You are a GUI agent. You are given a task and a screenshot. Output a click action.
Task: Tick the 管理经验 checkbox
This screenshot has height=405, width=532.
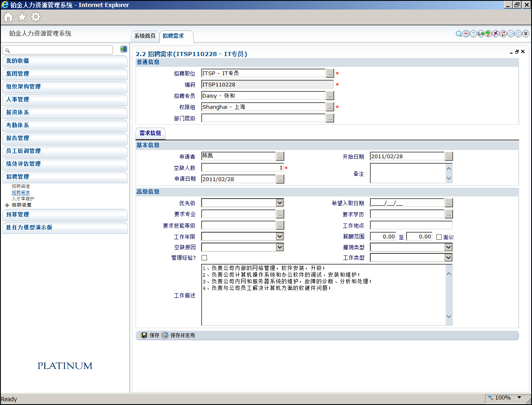(x=204, y=258)
